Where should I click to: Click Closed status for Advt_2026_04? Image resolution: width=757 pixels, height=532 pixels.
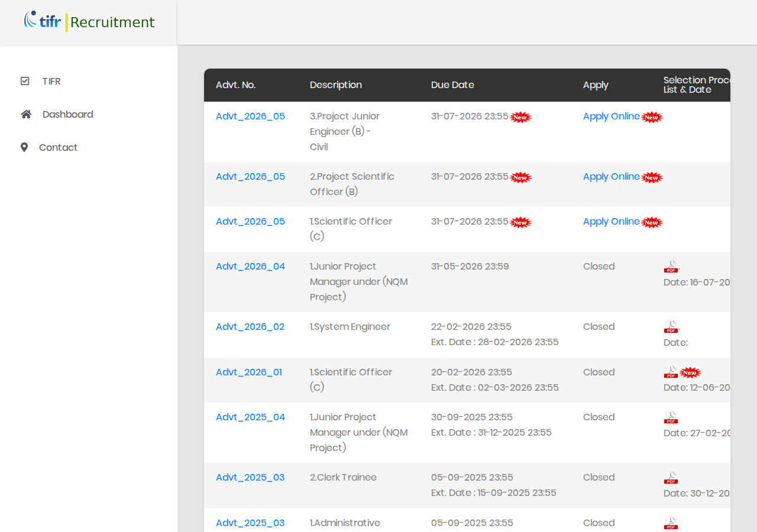point(599,267)
